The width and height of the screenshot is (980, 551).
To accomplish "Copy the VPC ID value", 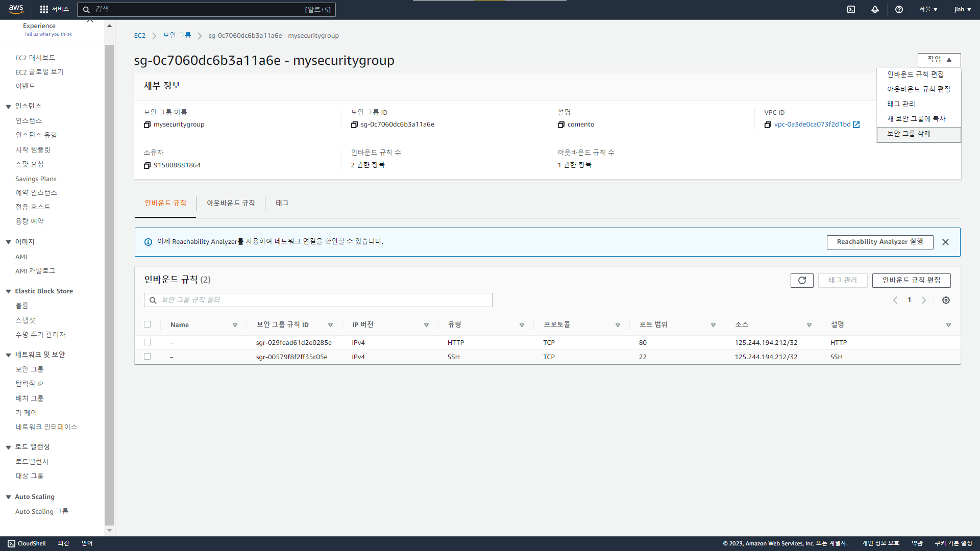I will point(768,124).
